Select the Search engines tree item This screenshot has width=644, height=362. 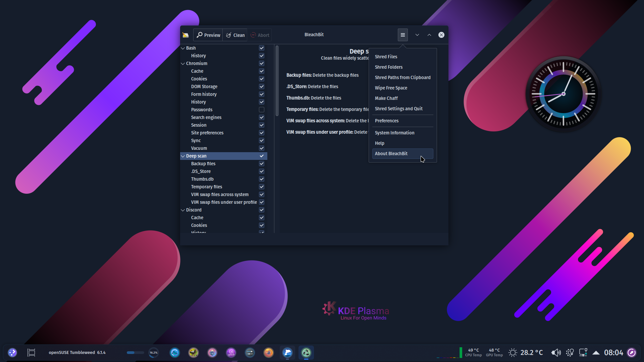[x=206, y=118]
